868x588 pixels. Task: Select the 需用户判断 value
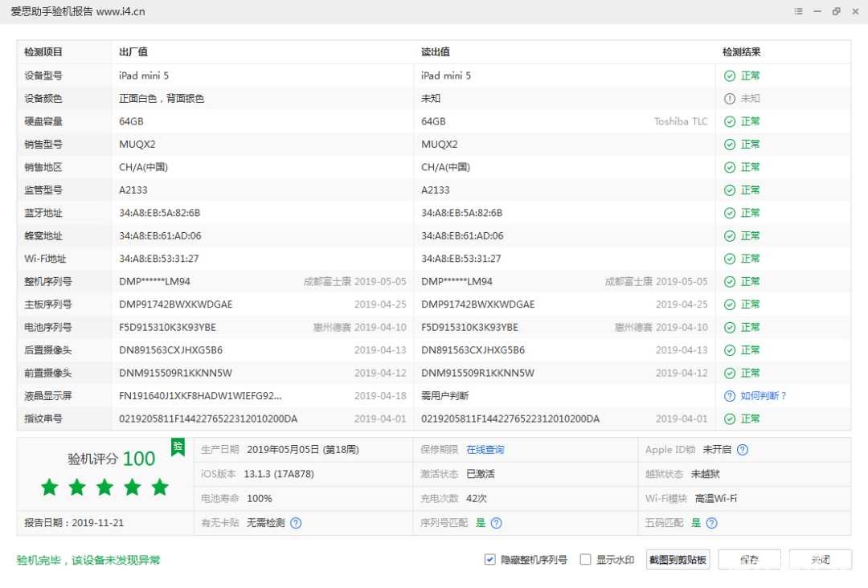click(x=444, y=396)
